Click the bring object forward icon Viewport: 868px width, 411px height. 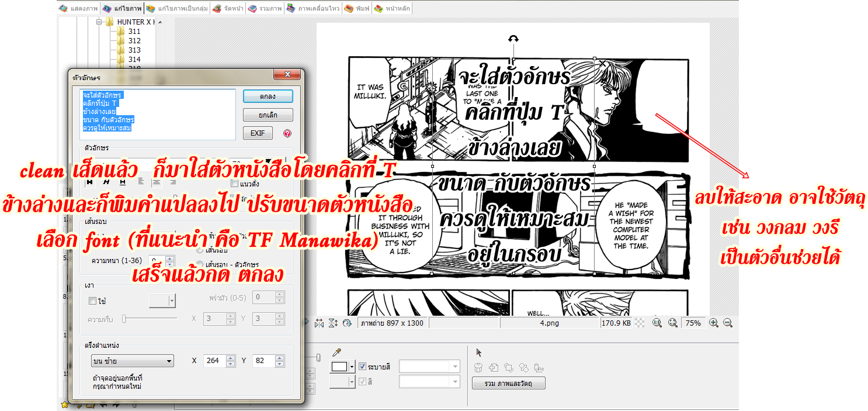coord(508,368)
